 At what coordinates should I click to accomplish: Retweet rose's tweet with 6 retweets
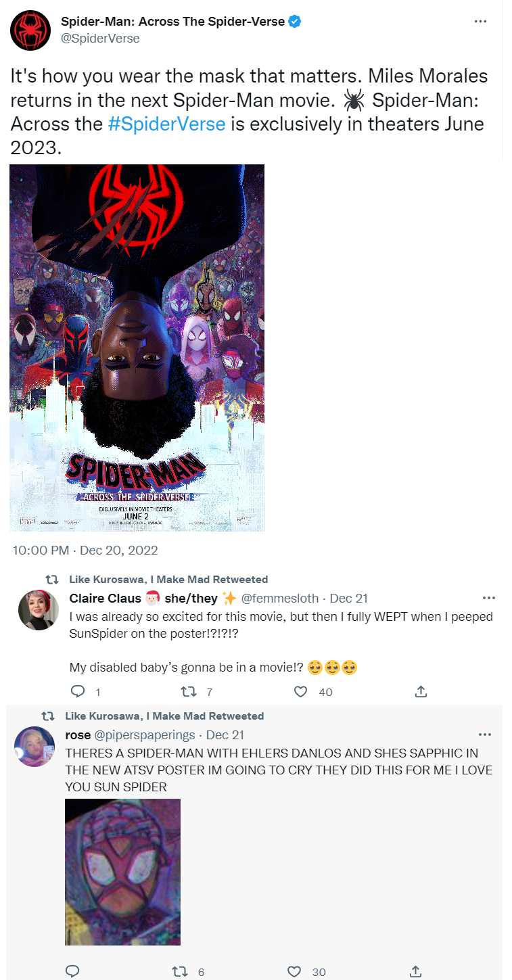tap(180, 971)
